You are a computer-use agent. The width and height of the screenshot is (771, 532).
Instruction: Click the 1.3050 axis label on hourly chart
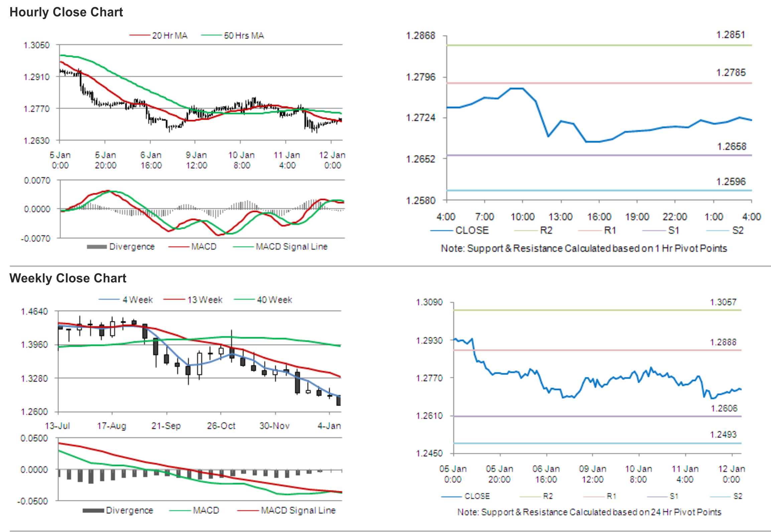pos(36,45)
